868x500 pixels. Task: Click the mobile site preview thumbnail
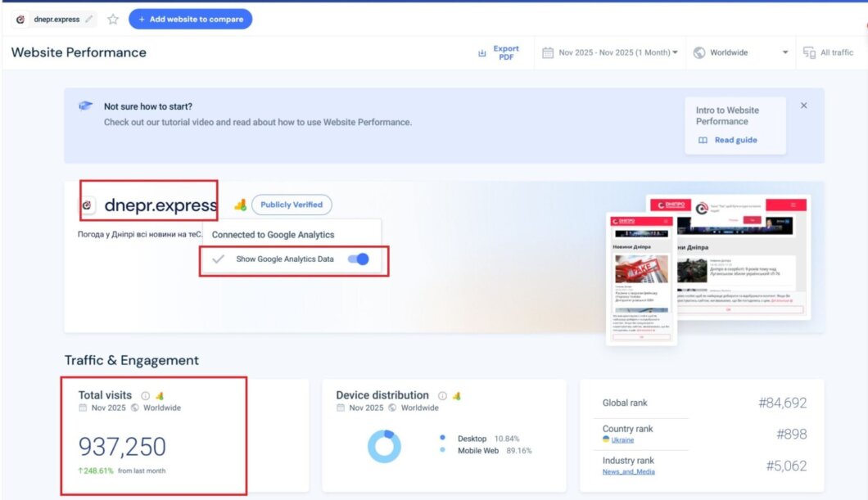[x=641, y=278]
